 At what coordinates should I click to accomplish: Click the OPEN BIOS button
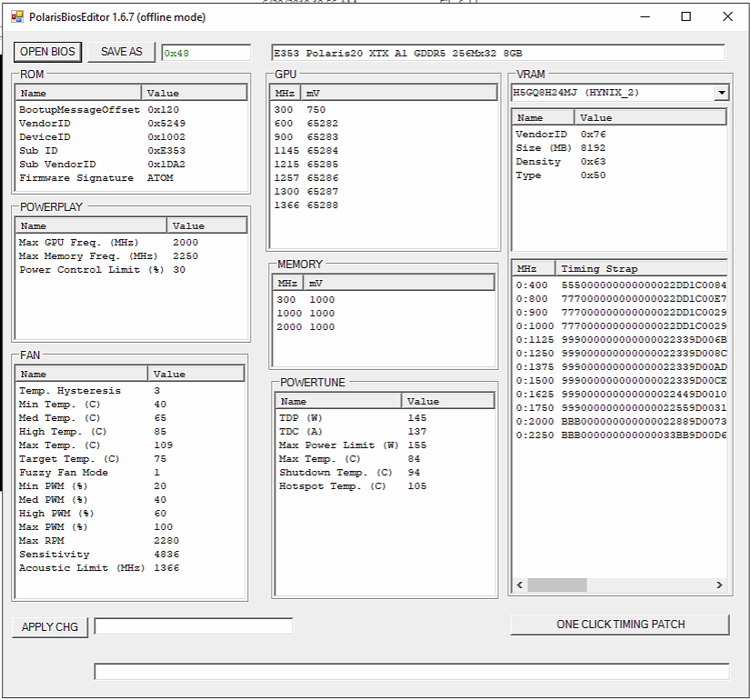tap(47, 52)
